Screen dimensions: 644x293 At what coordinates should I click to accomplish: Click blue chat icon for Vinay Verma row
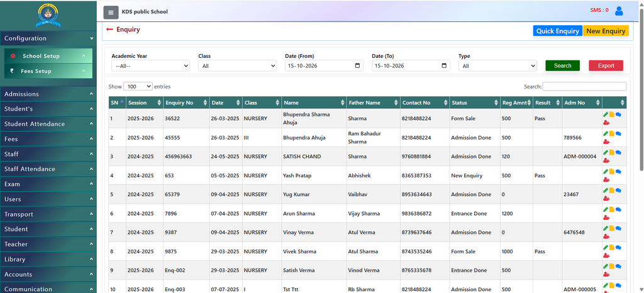[618, 228]
